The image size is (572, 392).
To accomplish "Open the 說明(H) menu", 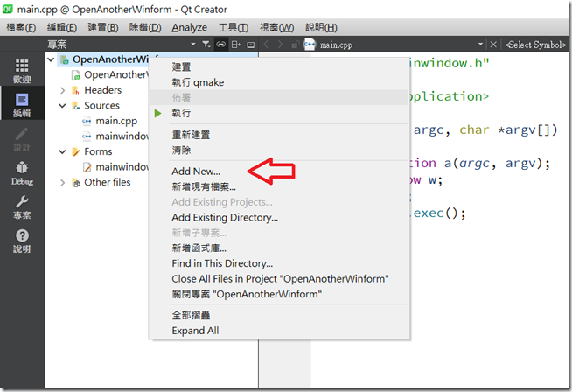I will (321, 27).
